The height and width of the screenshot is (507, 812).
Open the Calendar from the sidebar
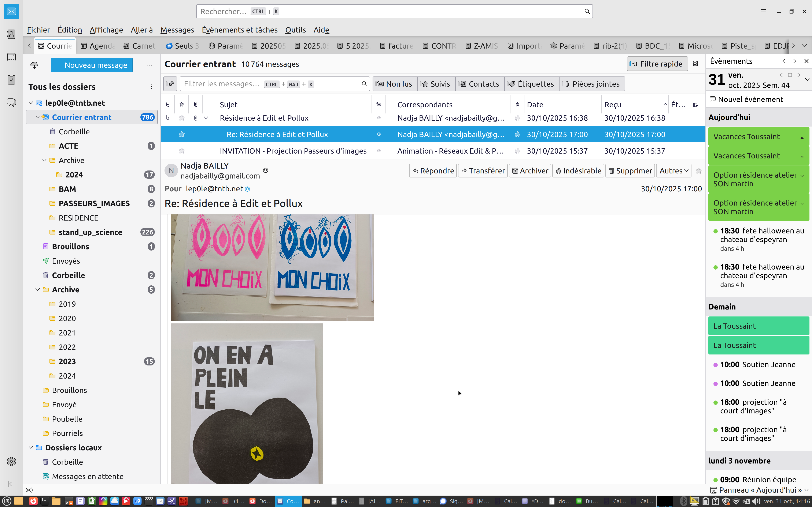[x=11, y=57]
